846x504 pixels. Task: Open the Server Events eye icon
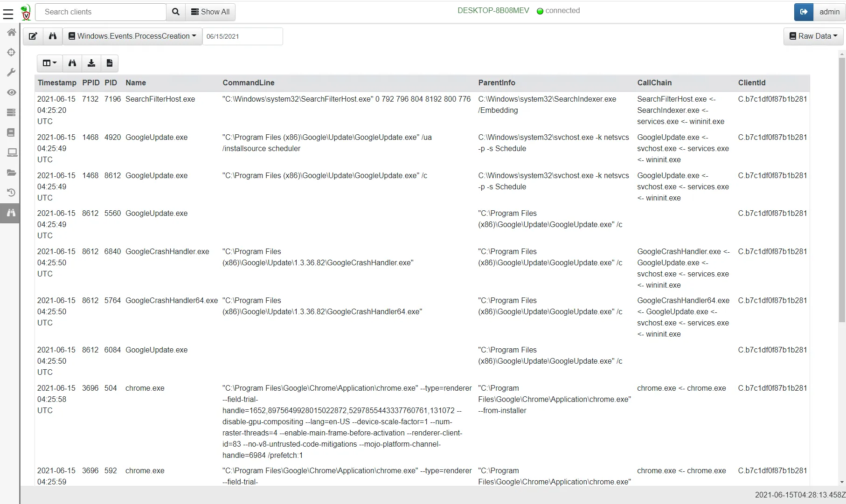11,92
